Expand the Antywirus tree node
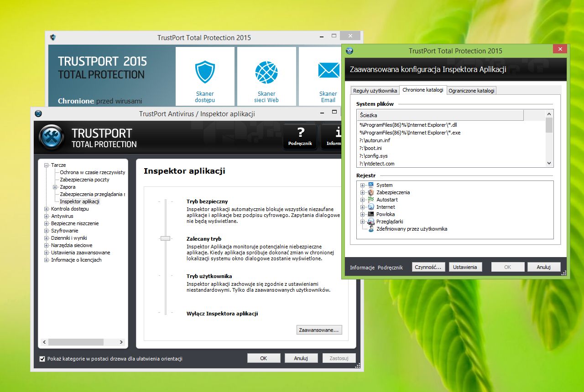The image size is (584, 392). click(x=47, y=216)
